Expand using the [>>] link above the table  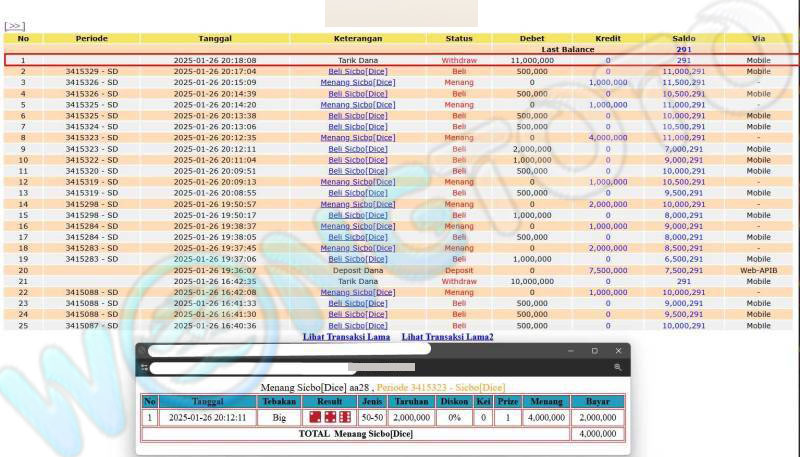click(x=14, y=26)
